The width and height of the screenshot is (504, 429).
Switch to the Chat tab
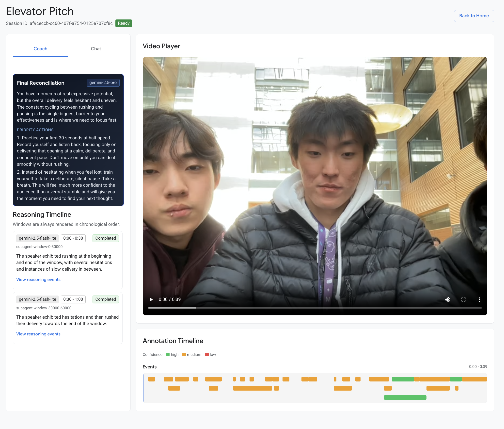(x=96, y=49)
